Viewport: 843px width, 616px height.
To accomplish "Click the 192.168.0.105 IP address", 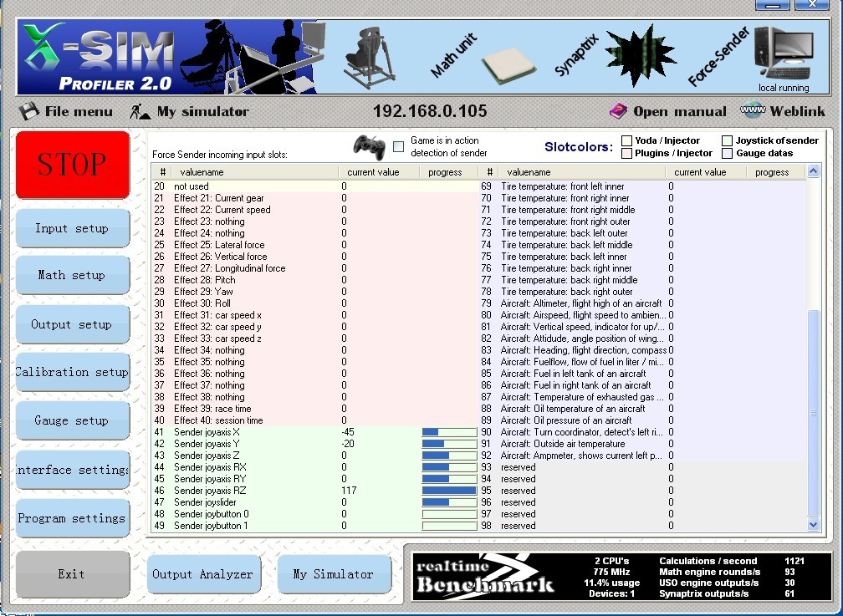I will 430,111.
